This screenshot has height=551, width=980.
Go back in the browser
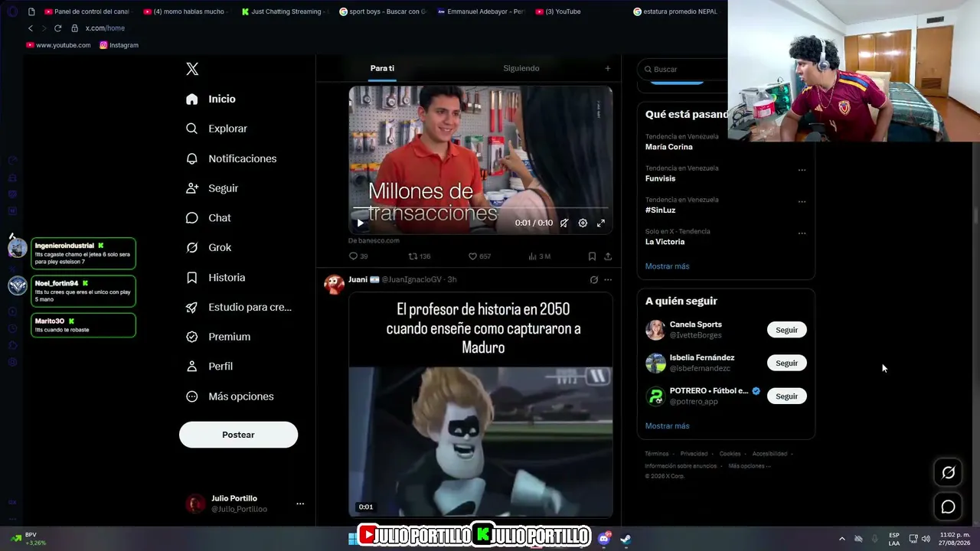coord(31,28)
